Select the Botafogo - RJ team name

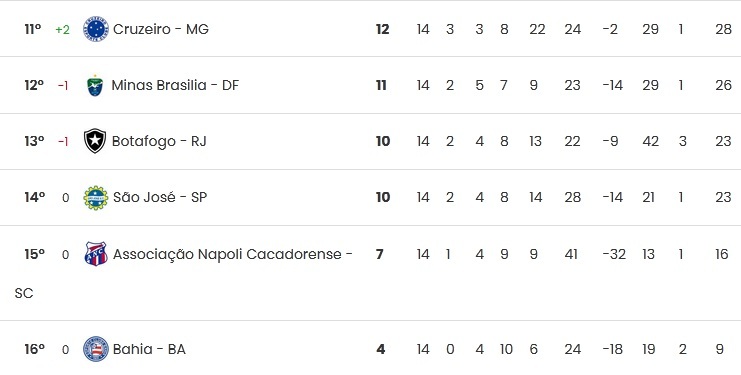pyautogui.click(x=159, y=141)
